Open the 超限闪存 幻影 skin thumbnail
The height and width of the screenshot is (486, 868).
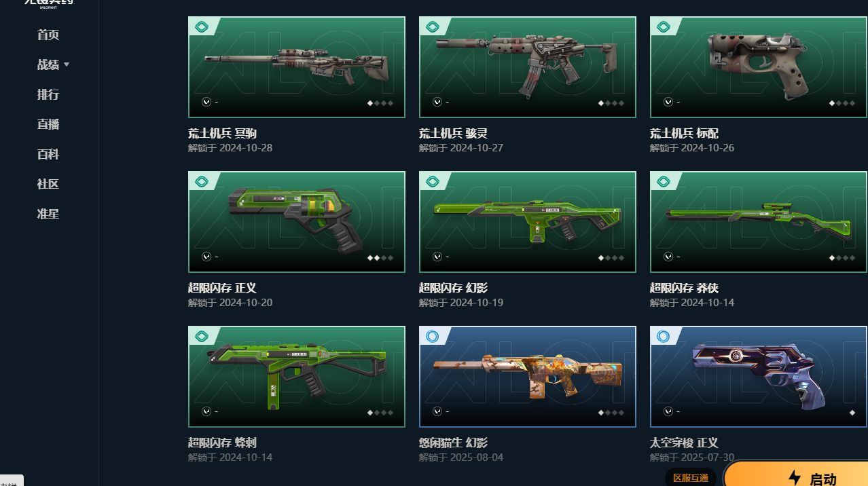coord(528,222)
